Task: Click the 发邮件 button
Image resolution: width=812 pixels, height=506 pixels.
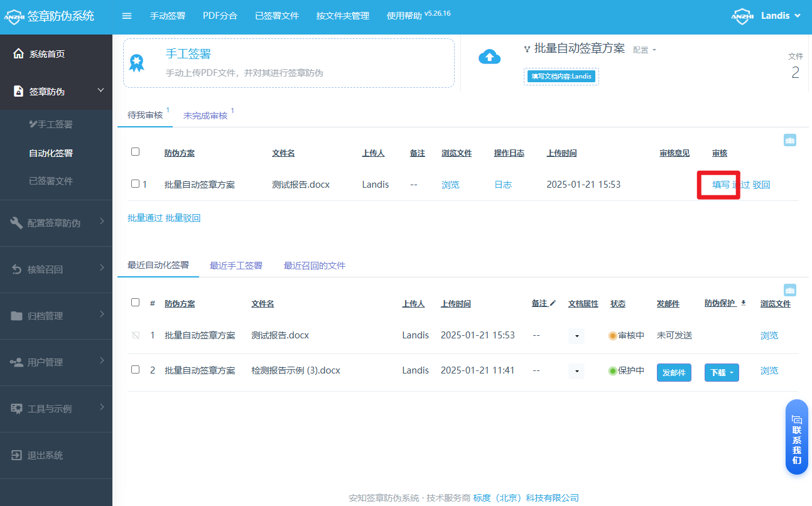Action: 673,372
